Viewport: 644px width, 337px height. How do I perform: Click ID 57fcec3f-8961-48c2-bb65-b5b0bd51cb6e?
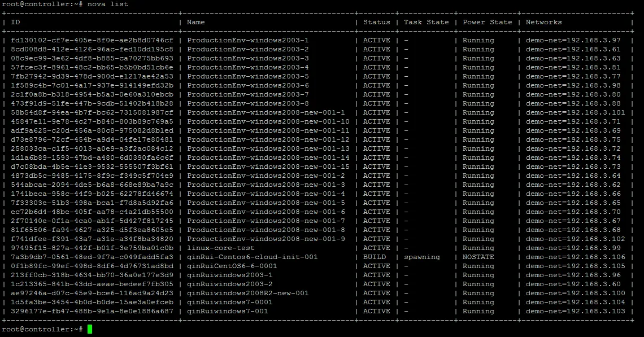[x=92, y=67]
